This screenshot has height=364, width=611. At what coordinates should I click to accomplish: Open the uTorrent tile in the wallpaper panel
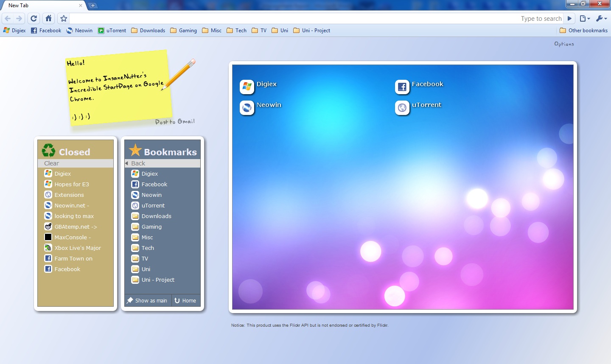point(402,108)
